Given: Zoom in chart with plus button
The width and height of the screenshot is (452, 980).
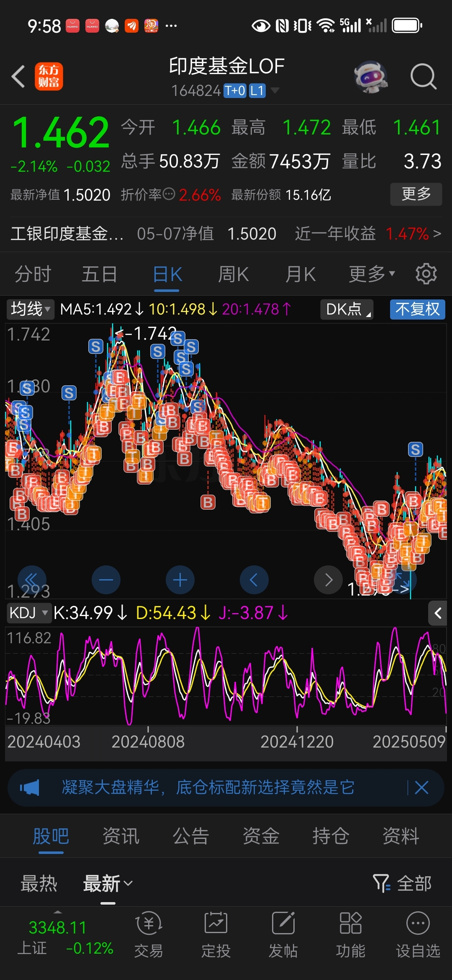Looking at the screenshot, I should tap(180, 580).
